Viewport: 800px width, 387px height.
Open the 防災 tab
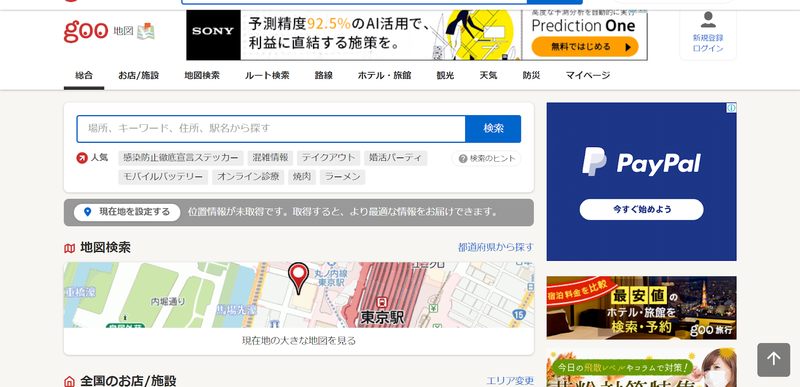[531, 75]
